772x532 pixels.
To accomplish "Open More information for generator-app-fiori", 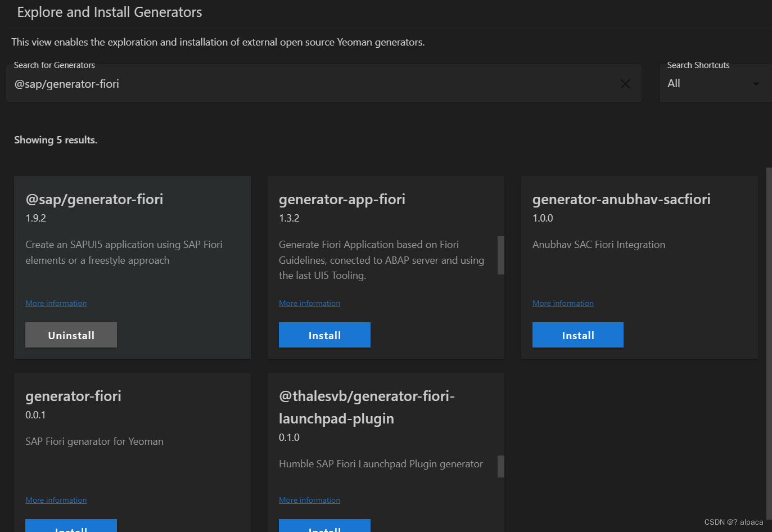I will [309, 303].
